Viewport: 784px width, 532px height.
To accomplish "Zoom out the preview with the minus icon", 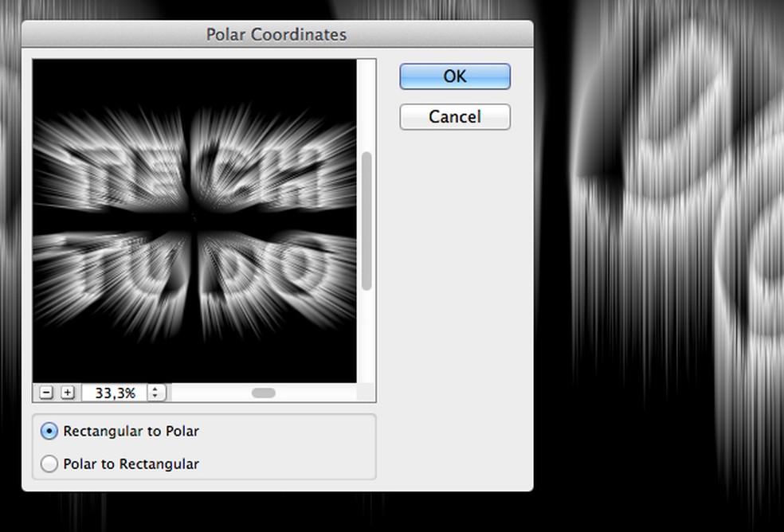I will click(x=46, y=393).
